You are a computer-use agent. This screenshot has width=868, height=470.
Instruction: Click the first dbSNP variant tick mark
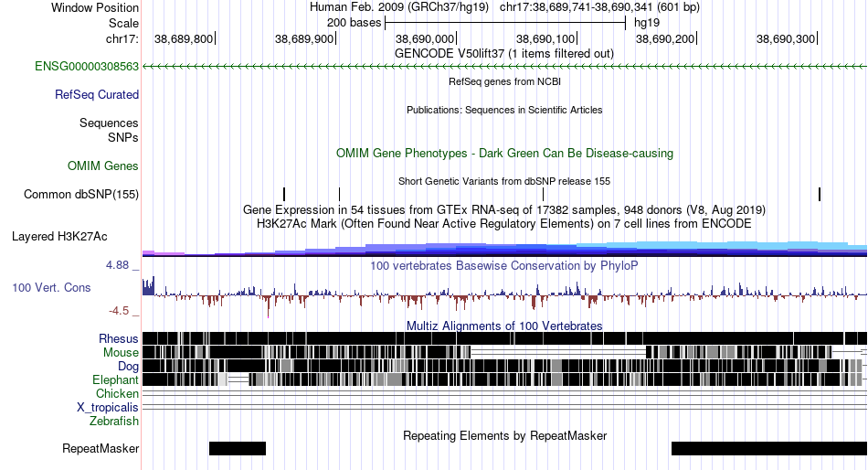284,194
